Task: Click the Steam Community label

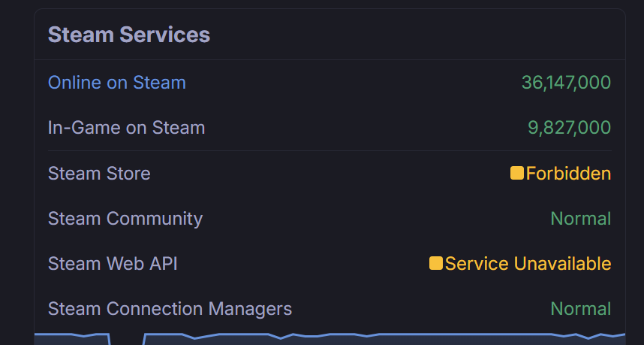Action: pyautogui.click(x=125, y=218)
